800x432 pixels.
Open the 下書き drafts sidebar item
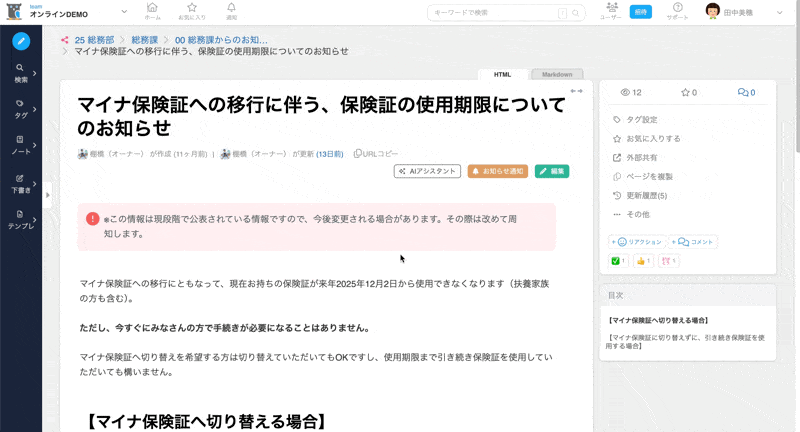[x=21, y=183]
